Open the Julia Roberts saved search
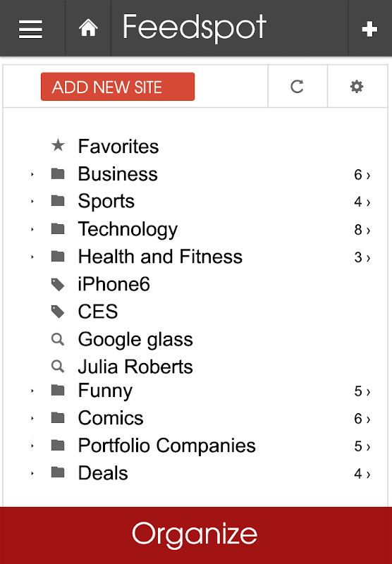 (135, 367)
